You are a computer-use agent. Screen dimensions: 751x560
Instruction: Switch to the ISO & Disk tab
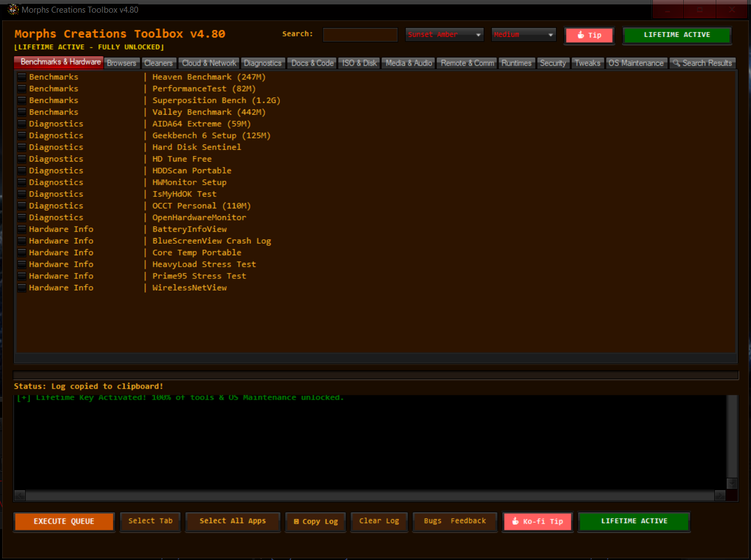pos(359,63)
